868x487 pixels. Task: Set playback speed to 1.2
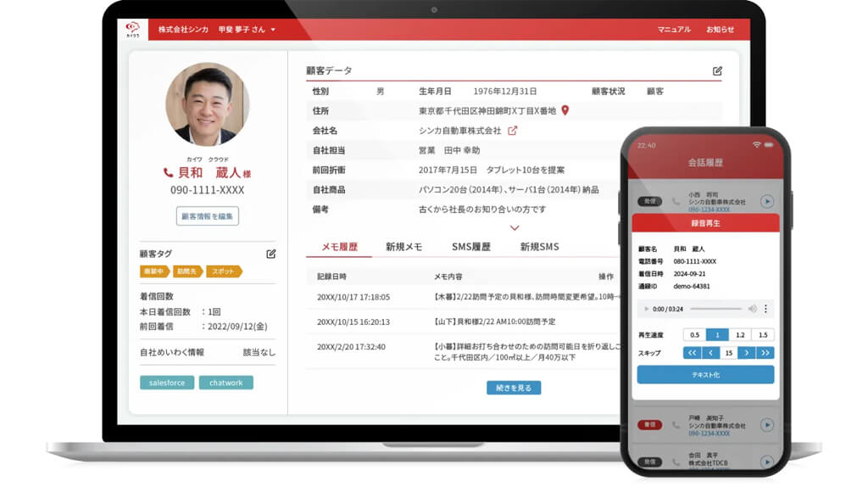tap(740, 334)
